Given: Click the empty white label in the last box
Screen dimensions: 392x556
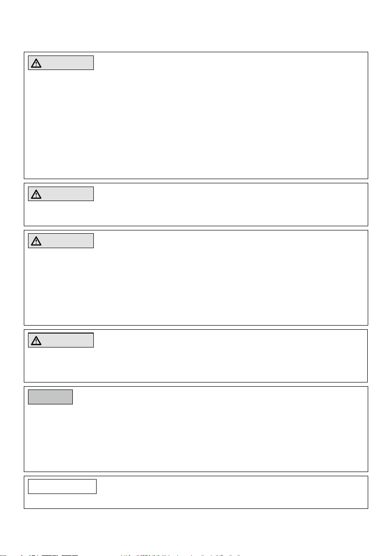Looking at the screenshot, I should [62, 486].
